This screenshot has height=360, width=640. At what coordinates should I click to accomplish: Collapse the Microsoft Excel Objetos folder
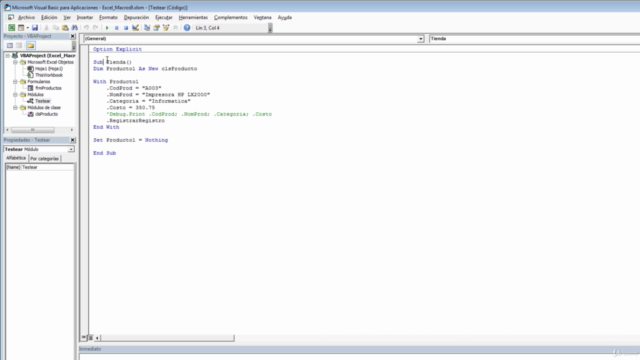pos(15,62)
